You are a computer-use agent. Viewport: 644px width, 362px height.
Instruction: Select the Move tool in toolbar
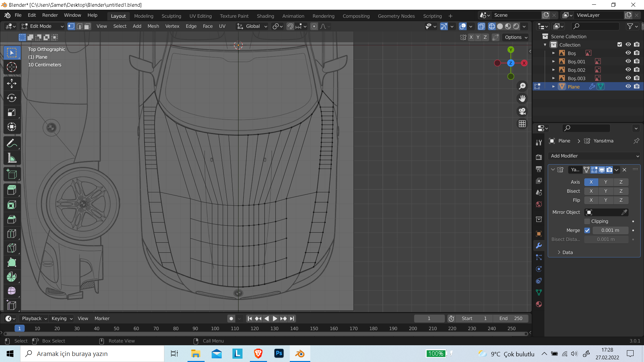(12, 83)
